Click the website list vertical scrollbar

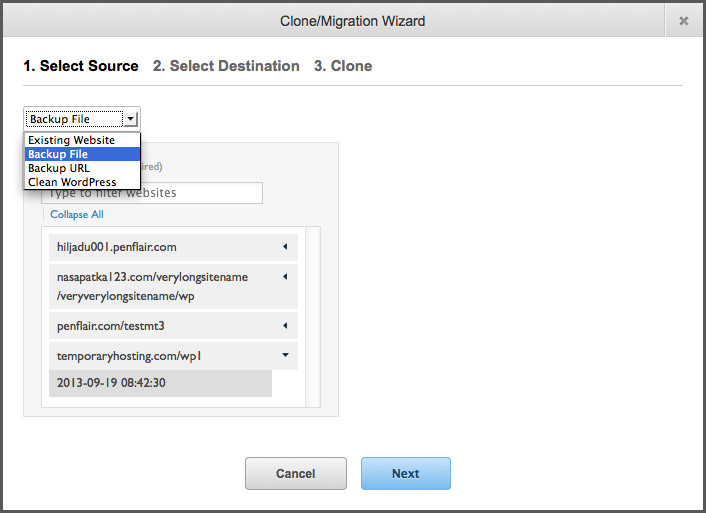[312, 316]
